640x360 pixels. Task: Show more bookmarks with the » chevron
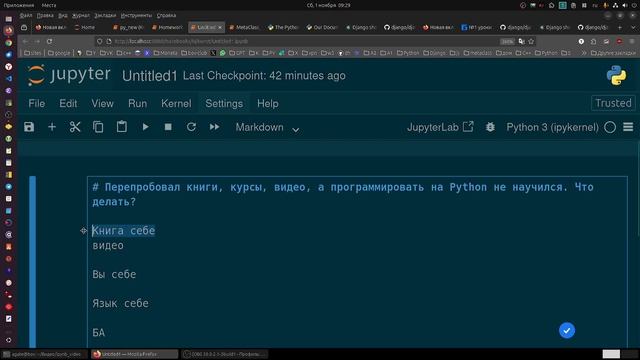[584, 53]
